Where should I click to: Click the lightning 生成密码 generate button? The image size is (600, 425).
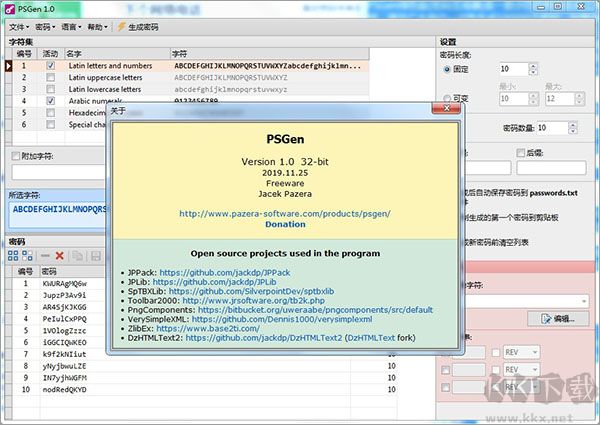click(x=138, y=27)
